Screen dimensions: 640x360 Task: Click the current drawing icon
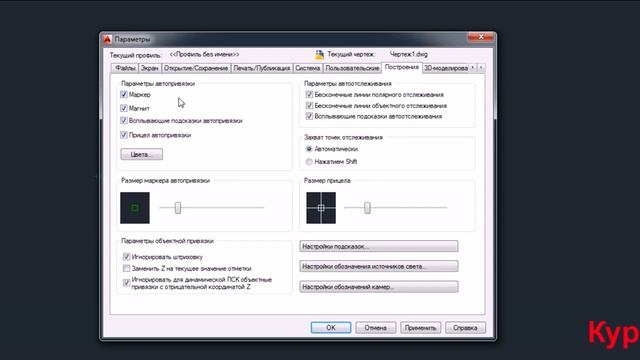pyautogui.click(x=320, y=54)
